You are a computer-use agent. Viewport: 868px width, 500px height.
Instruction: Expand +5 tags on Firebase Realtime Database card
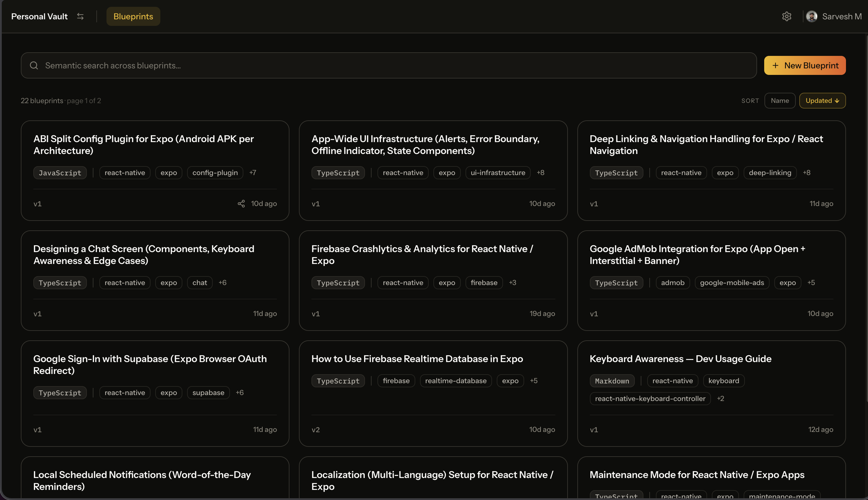(534, 380)
